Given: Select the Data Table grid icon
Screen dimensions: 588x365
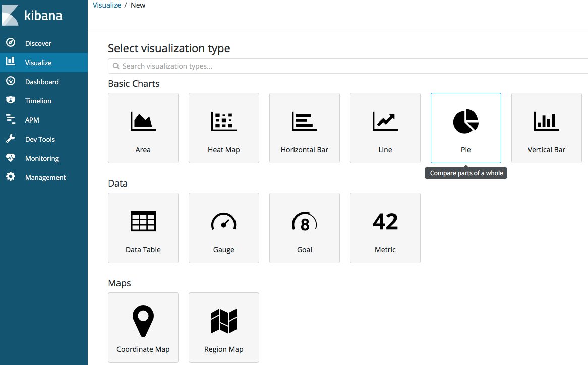Looking at the screenshot, I should (x=143, y=221).
